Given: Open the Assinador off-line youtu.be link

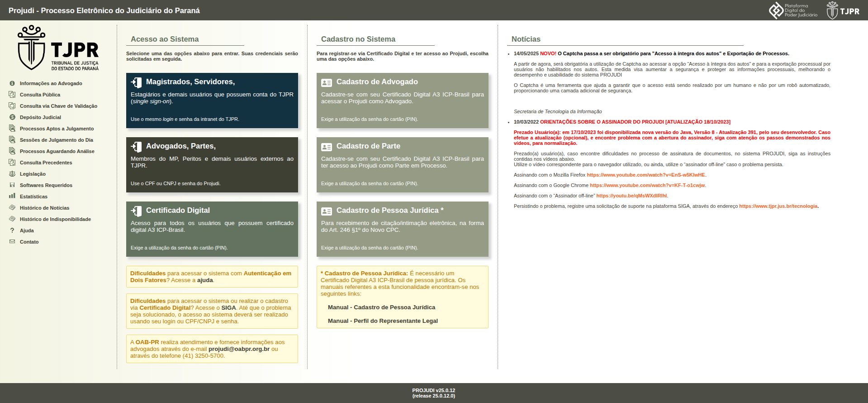Looking at the screenshot, I should [x=631, y=196].
